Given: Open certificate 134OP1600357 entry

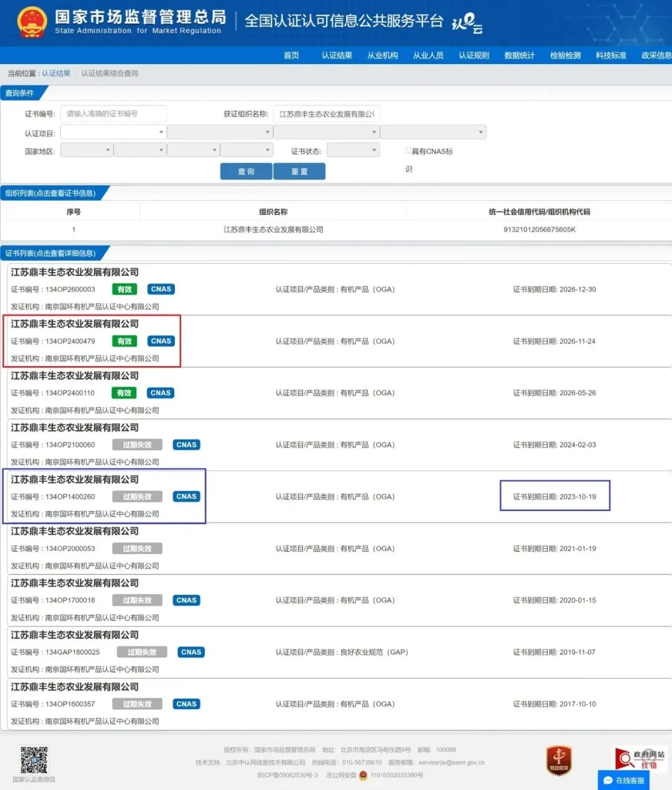Looking at the screenshot, I should (339, 704).
